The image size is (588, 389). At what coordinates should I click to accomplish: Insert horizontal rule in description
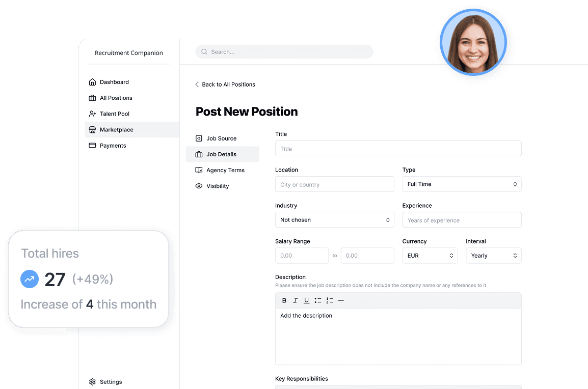coord(341,300)
